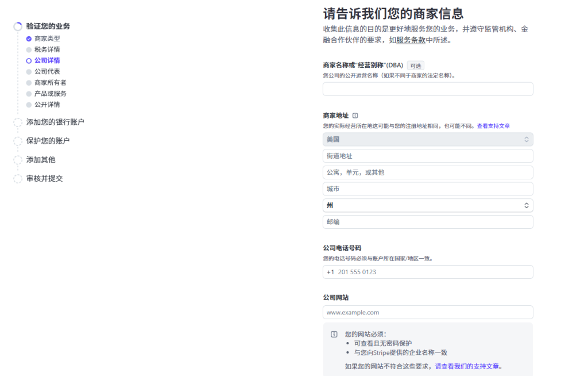The image size is (588, 376).
Task: Click the 公司网站 www.example.com field
Action: coord(428,312)
